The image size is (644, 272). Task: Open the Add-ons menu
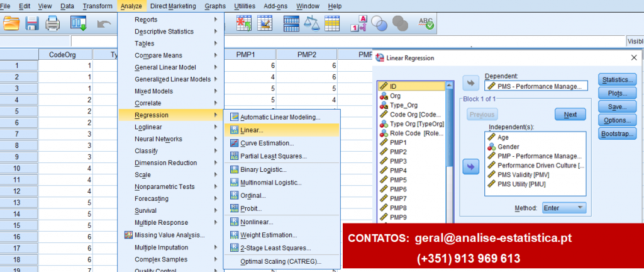coord(275,6)
